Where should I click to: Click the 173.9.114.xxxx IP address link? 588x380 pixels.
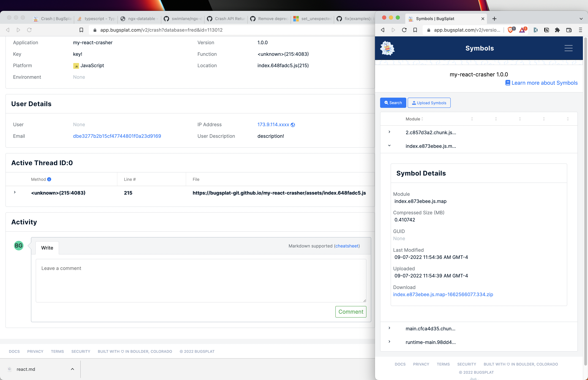tap(273, 125)
